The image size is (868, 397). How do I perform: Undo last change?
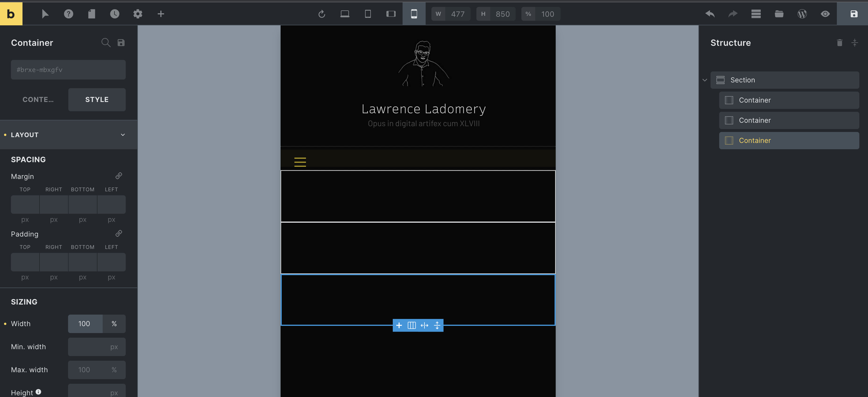710,14
